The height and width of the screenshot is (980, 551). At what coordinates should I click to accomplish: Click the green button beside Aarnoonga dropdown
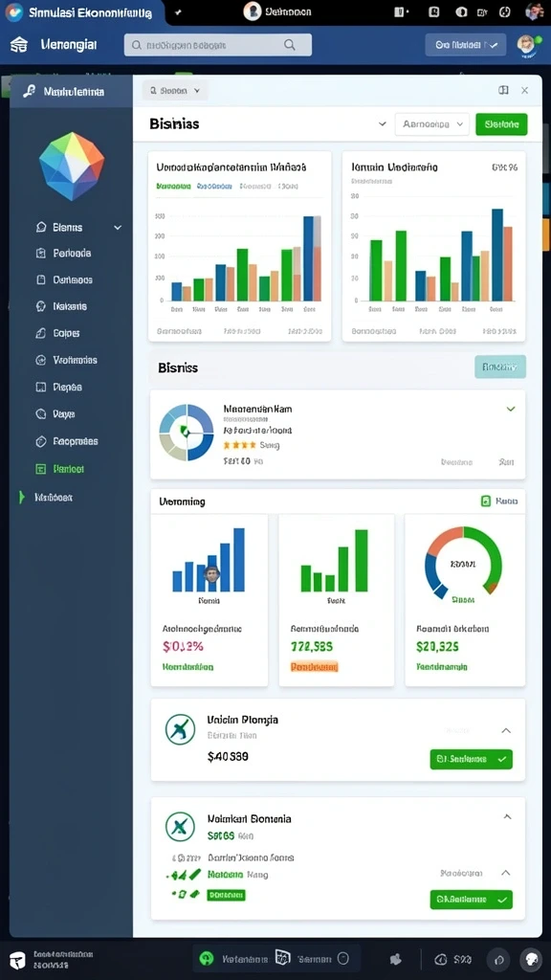tap(501, 124)
